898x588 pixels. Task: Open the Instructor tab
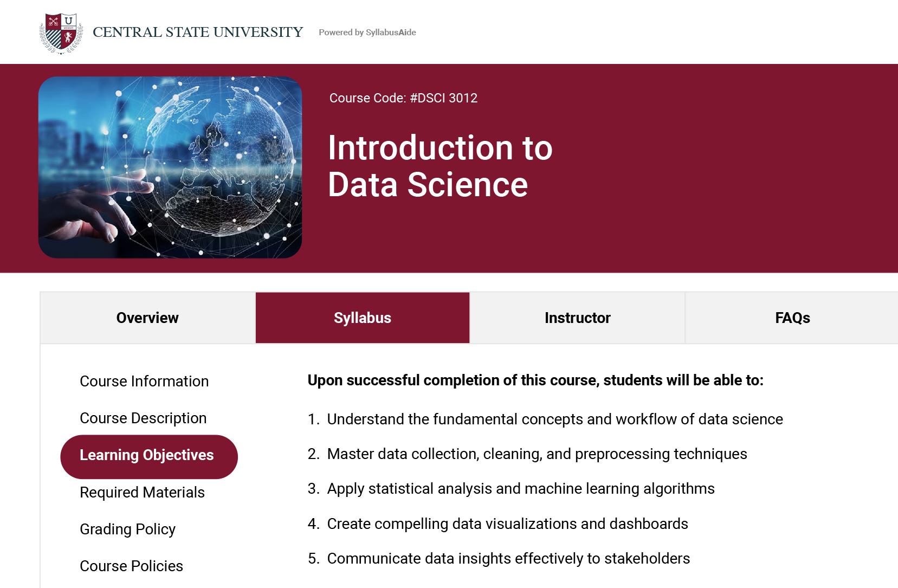point(577,318)
